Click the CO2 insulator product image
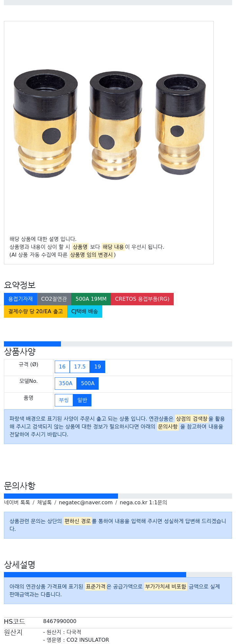The image size is (236, 644). click(x=109, y=127)
